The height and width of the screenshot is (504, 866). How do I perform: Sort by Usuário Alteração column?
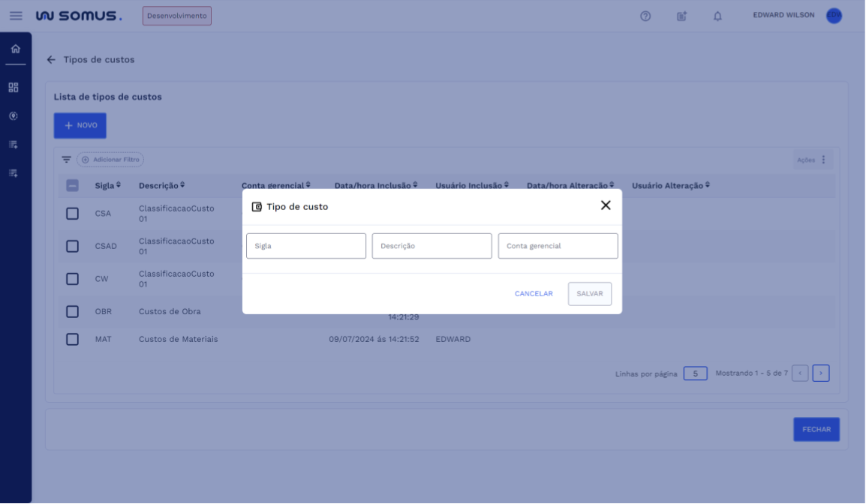670,186
